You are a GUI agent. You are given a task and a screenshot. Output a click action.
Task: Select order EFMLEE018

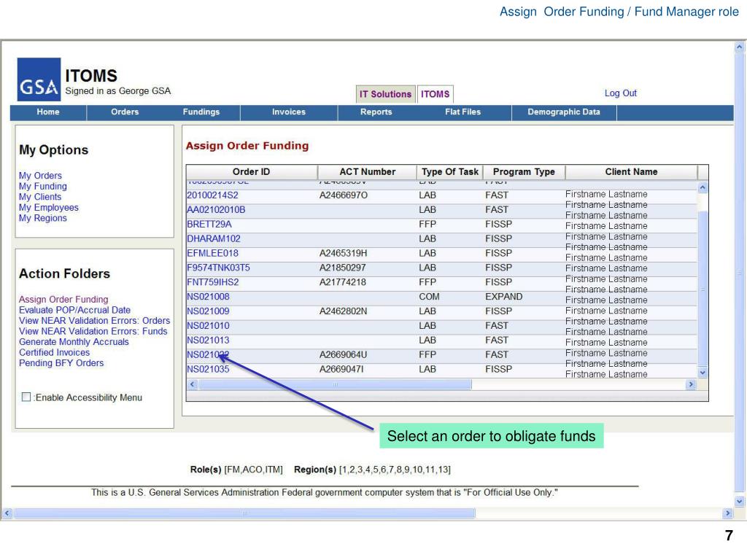click(x=212, y=253)
